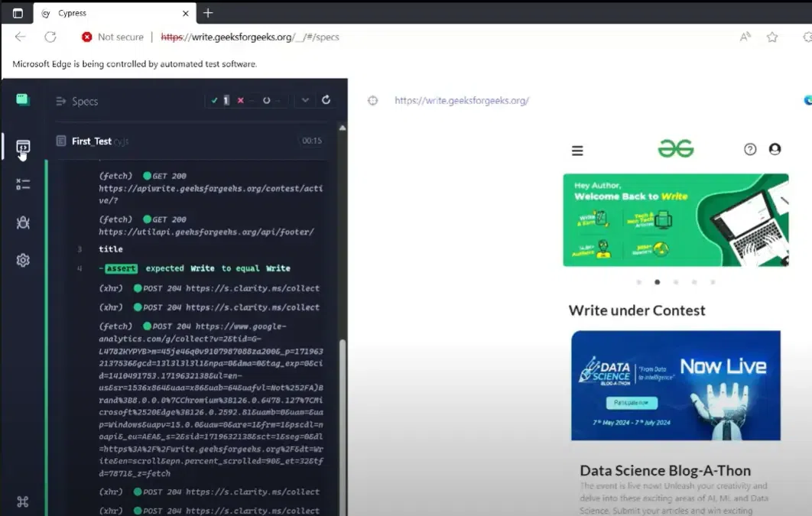Select the fourth carousel dot

694,282
